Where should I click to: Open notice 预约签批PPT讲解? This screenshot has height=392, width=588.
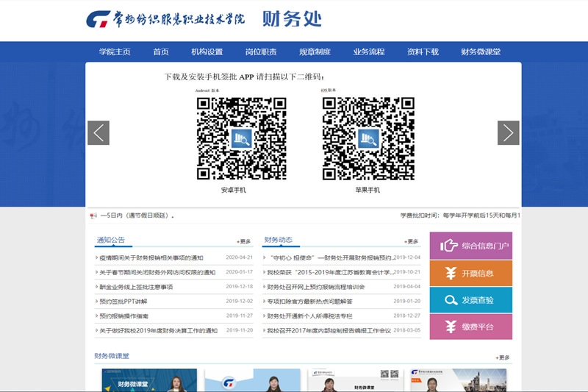[x=123, y=302]
